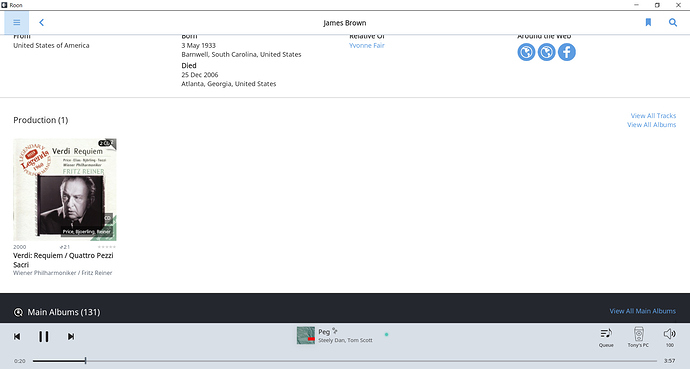Open View All Main Albums
The height and width of the screenshot is (369, 690).
pos(642,311)
